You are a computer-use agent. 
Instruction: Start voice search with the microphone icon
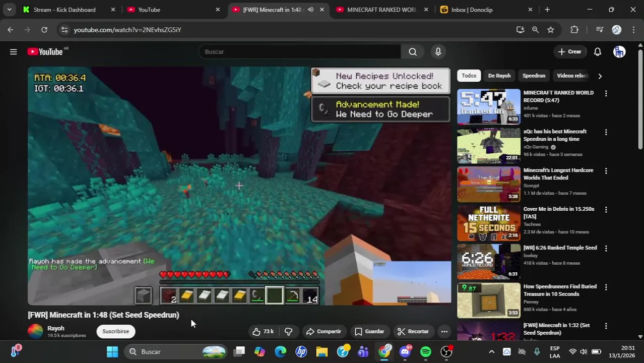tap(438, 51)
